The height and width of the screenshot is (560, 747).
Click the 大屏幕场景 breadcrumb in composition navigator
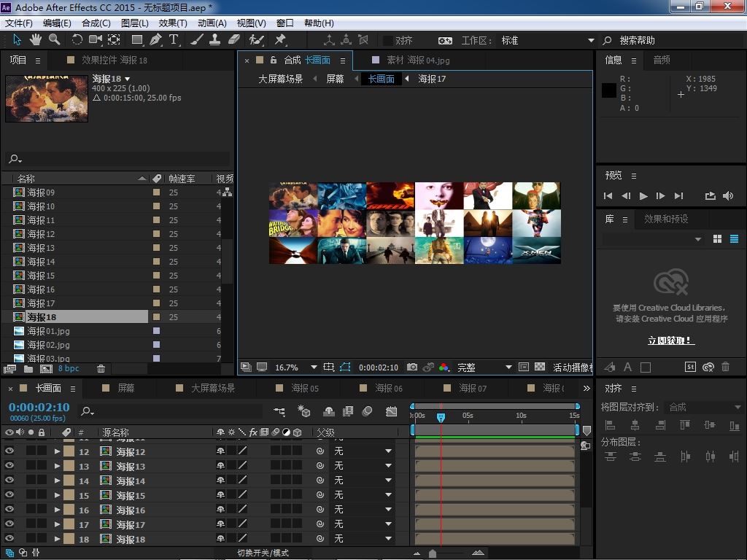(x=280, y=79)
